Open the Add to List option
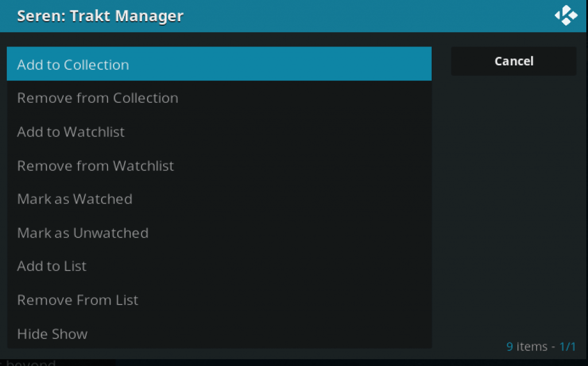Image resolution: width=588 pixels, height=366 pixels. (x=219, y=266)
